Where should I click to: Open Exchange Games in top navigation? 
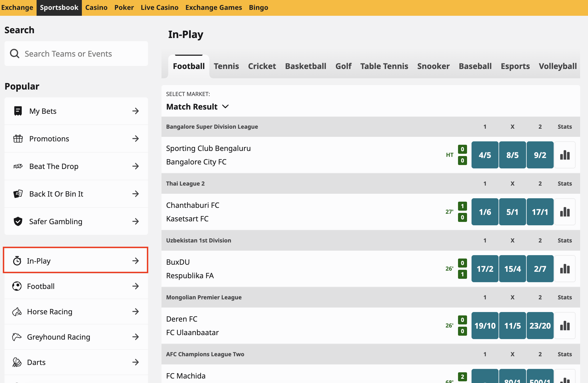click(214, 8)
